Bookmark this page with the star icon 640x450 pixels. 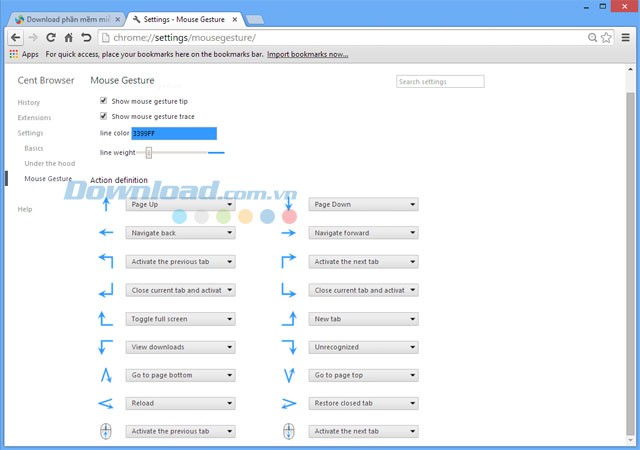coord(606,38)
